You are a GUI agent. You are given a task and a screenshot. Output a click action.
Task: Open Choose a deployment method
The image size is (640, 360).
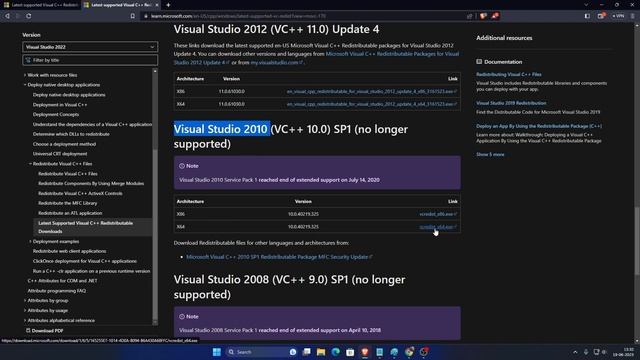pos(64,144)
